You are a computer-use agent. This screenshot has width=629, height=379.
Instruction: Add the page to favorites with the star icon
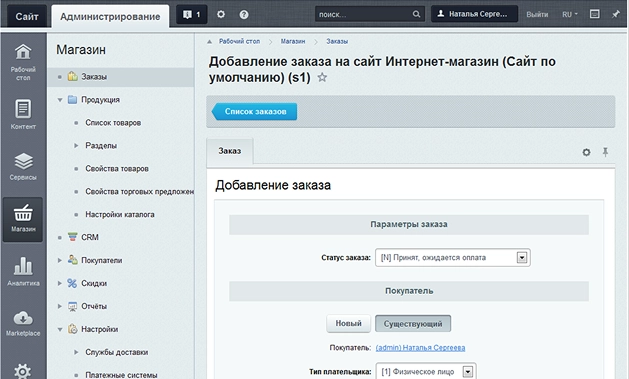(x=322, y=77)
